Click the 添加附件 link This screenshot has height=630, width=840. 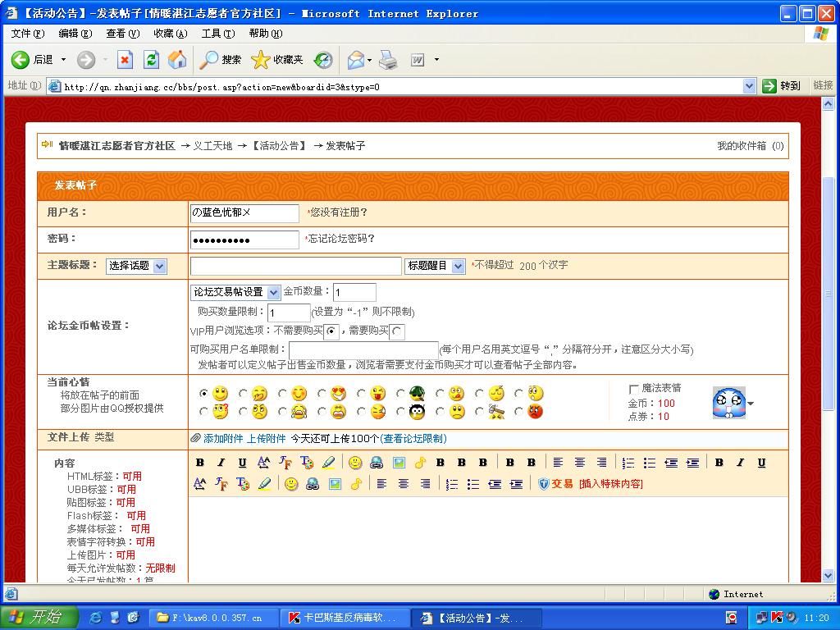(x=223, y=439)
